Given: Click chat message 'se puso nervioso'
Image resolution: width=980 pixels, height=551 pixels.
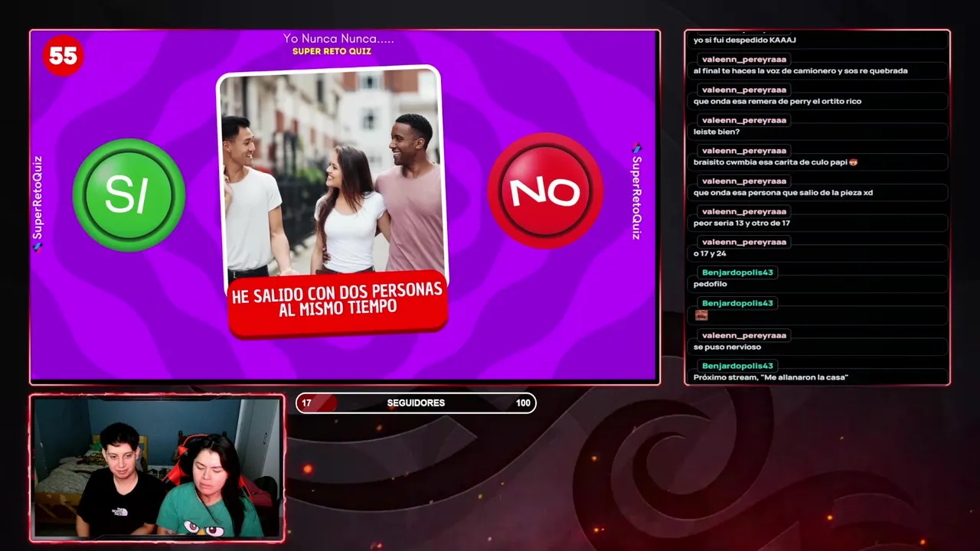Looking at the screenshot, I should pyautogui.click(x=727, y=347).
